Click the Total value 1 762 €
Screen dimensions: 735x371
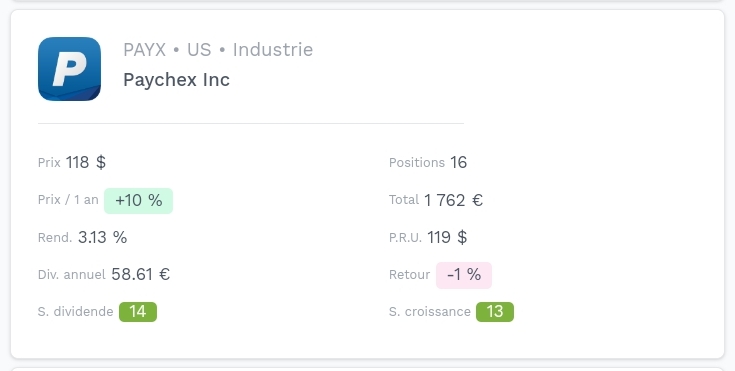click(x=453, y=200)
